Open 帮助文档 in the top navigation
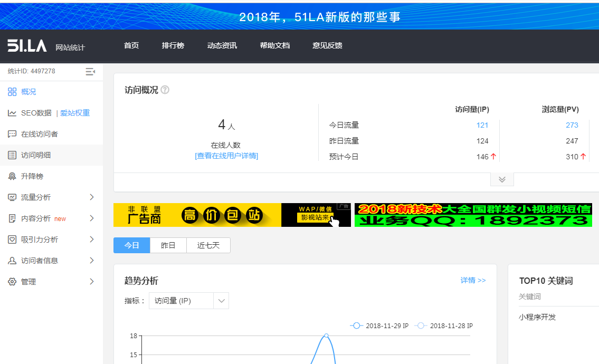This screenshot has height=364, width=599. tap(274, 45)
